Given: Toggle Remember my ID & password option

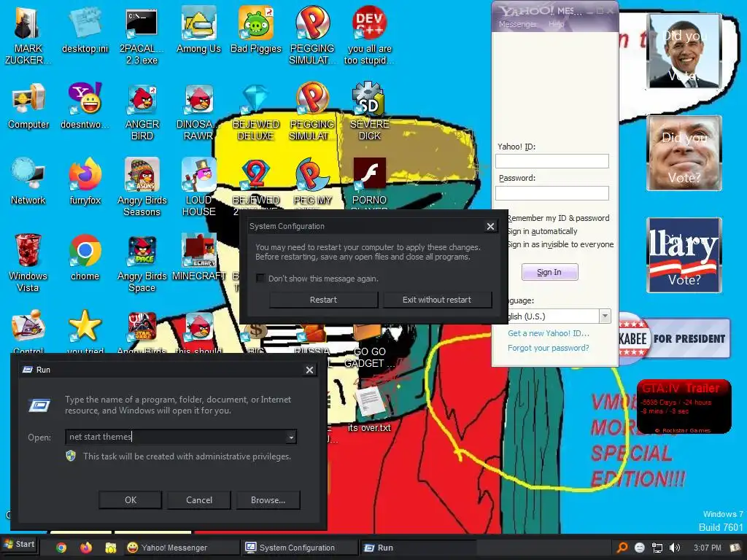Looking at the screenshot, I should tap(558, 218).
